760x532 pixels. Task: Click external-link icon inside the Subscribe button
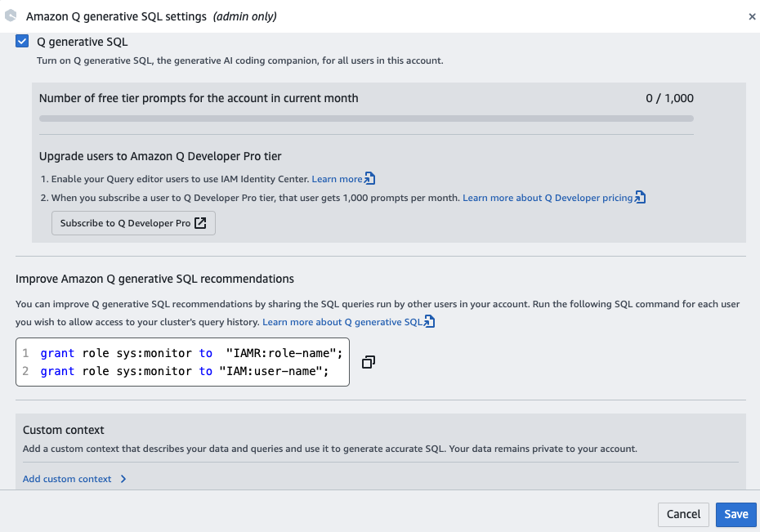tap(200, 223)
